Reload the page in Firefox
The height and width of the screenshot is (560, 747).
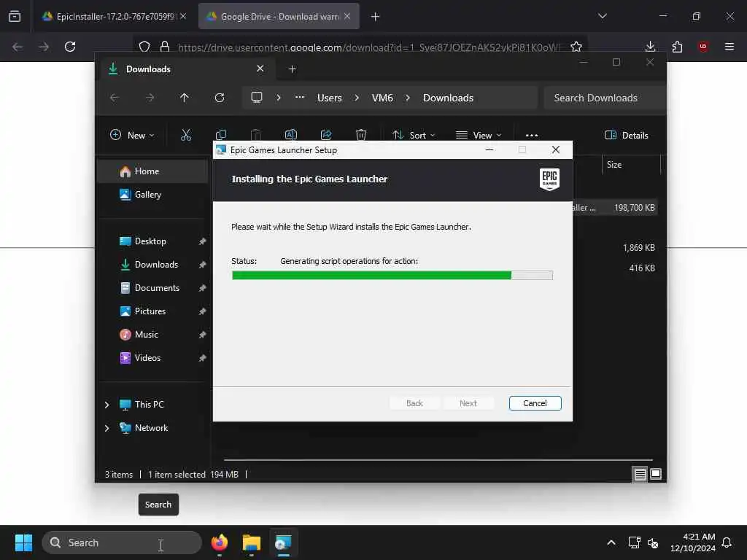70,47
